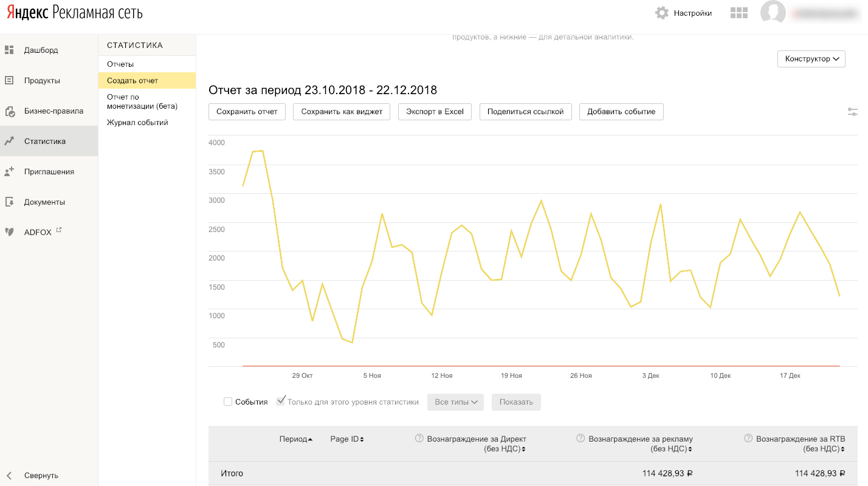Select Журнал событий menu item
The width and height of the screenshot is (868, 486).
137,123
